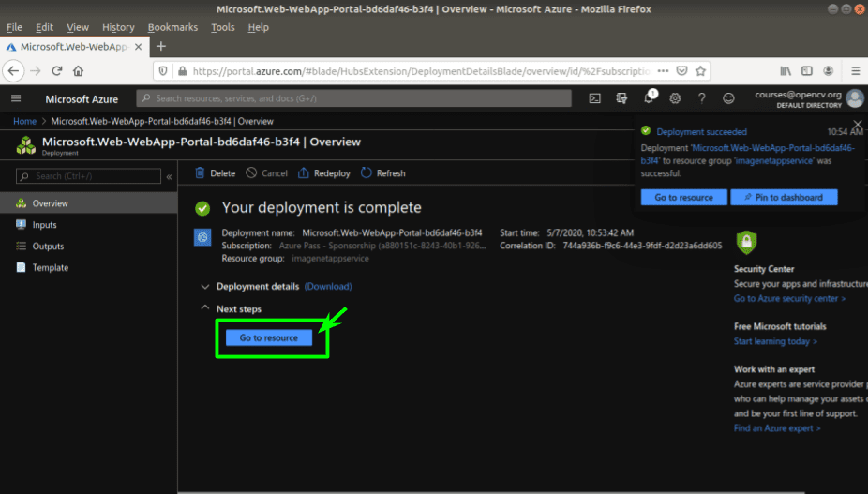Dismiss the Deployment succeeded notification
Screen dimensions: 868x494
point(858,124)
